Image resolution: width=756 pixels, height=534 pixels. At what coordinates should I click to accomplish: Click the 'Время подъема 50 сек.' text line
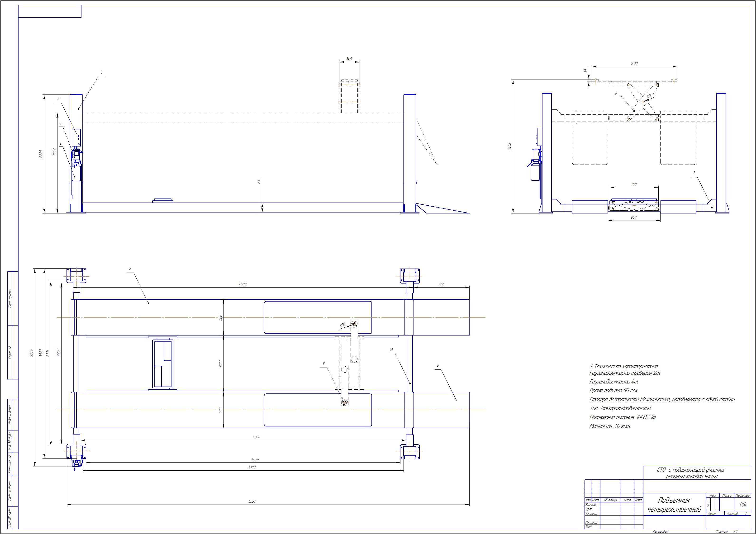point(614,391)
